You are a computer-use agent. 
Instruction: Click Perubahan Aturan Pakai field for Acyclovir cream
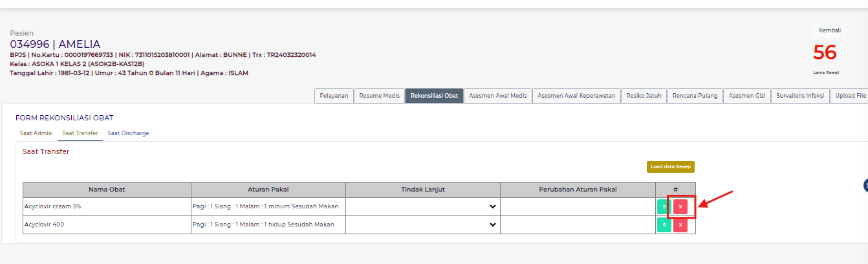578,206
